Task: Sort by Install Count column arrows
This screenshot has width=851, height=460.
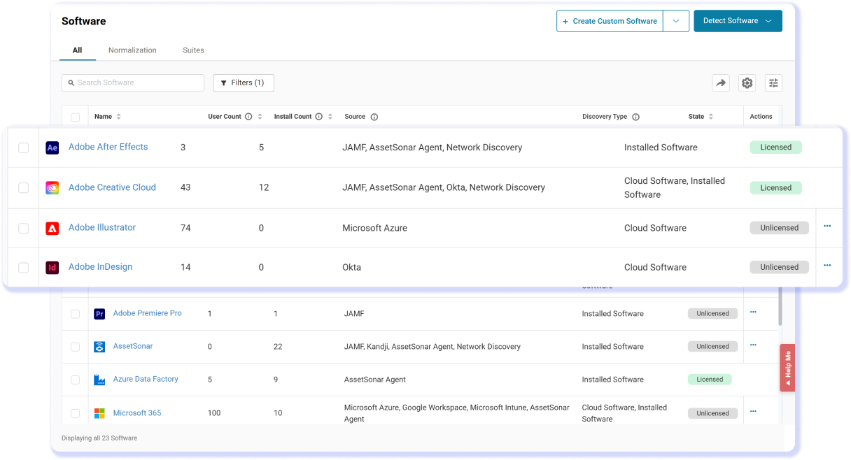Action: tap(330, 117)
